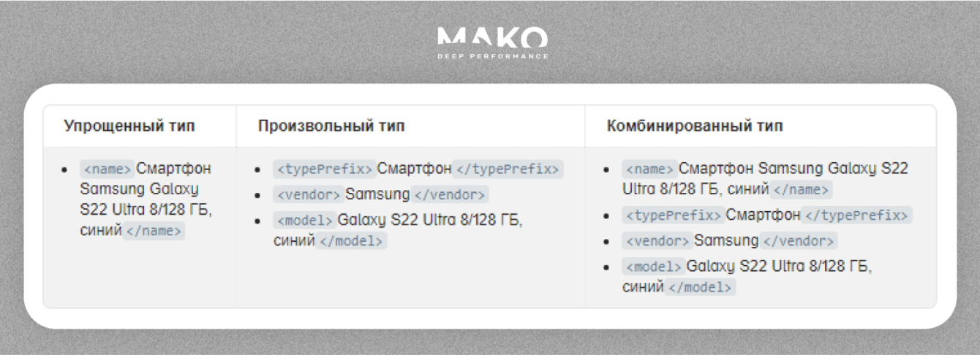980x355 pixels.
Task: Click opening <model> tag in Произвольный column
Action: tap(304, 221)
